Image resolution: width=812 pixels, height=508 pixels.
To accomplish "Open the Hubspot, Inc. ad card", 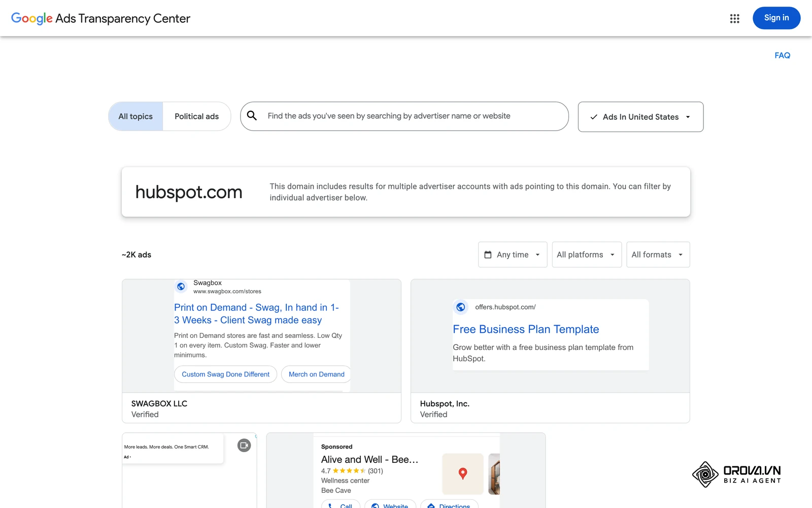I will click(550, 351).
